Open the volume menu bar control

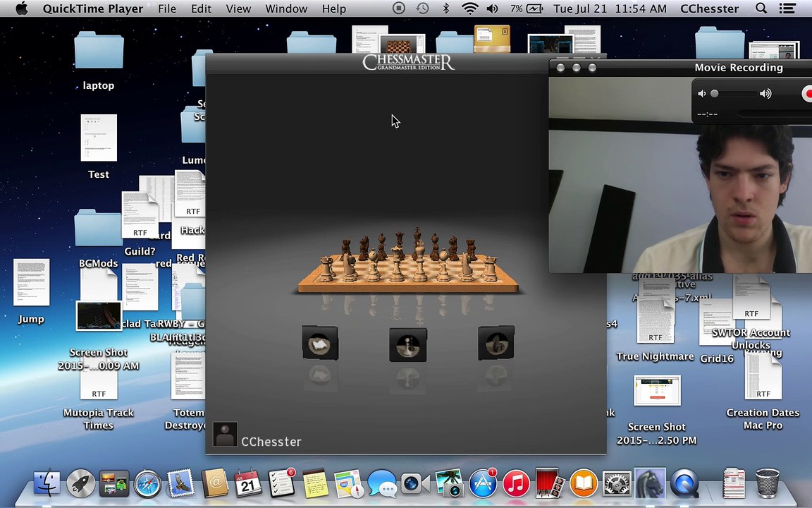tap(492, 8)
